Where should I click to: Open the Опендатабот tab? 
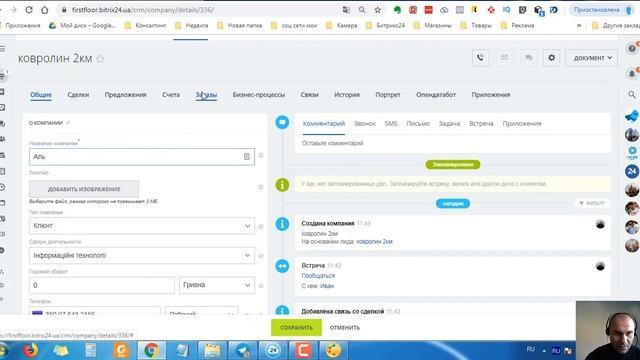coord(436,95)
